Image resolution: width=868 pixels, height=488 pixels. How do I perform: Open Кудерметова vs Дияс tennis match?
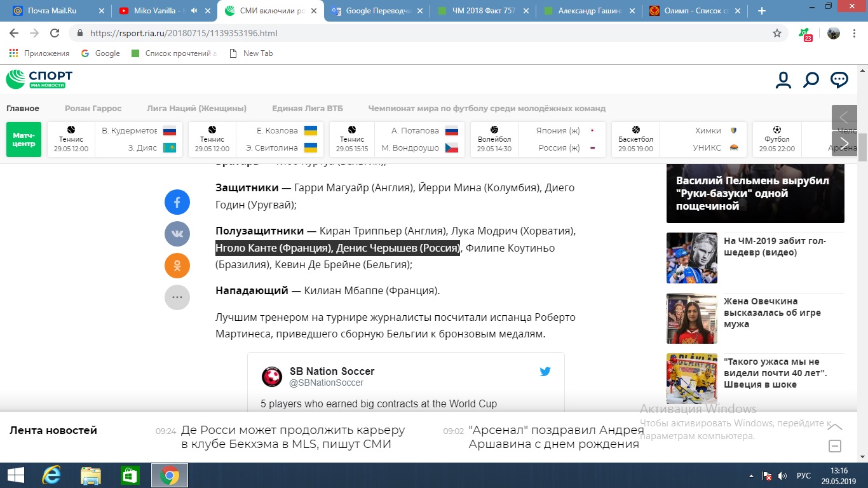point(115,139)
